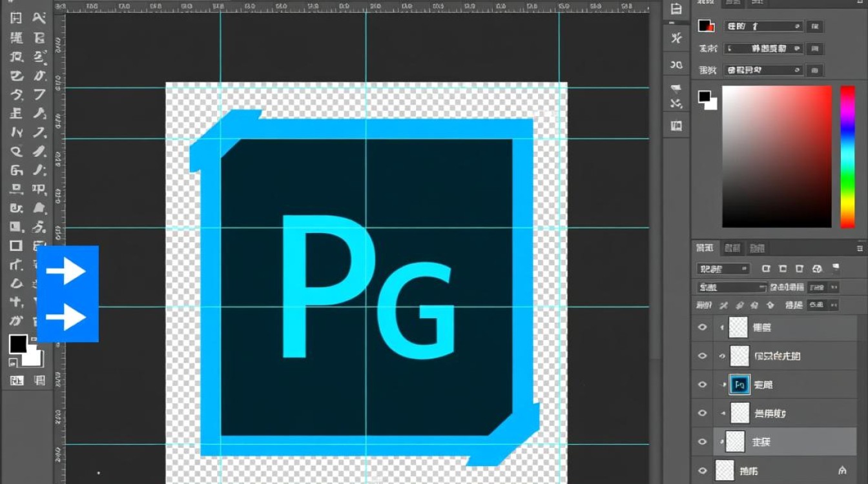Screen dimensions: 868x484
Task: Click the black foreground color swatch in left toolbar
Action: 18,344
